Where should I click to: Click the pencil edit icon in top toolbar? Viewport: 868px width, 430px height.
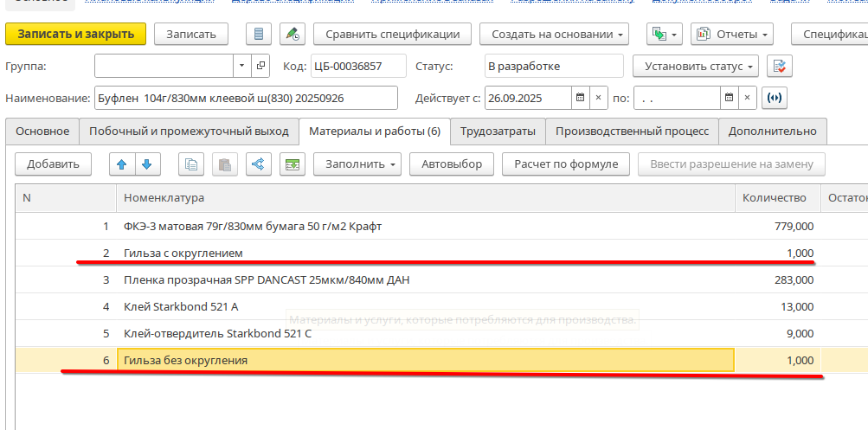(x=293, y=35)
